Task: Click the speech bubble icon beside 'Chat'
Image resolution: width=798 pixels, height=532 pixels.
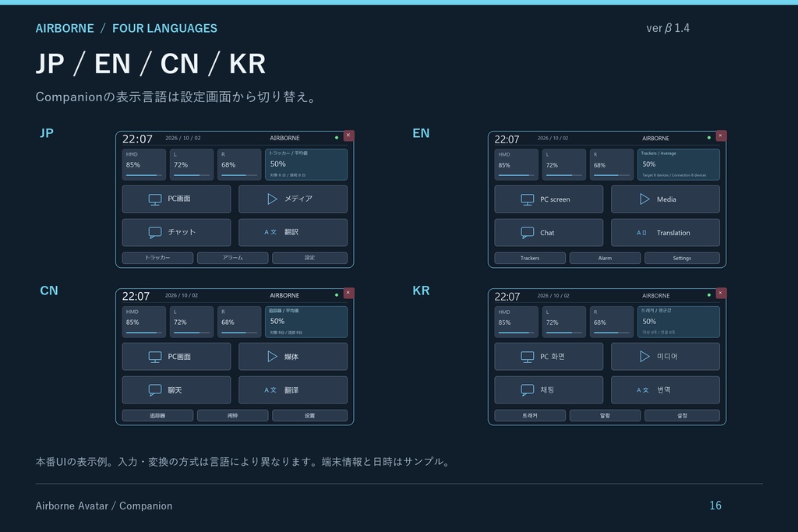Action: click(x=528, y=232)
